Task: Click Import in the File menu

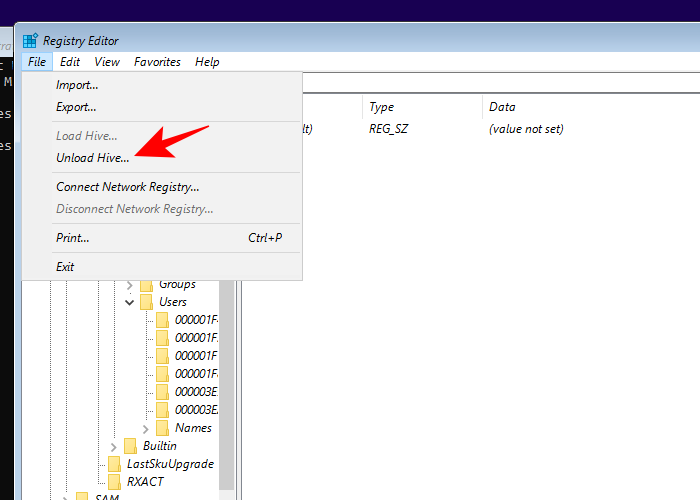Action: point(77,86)
